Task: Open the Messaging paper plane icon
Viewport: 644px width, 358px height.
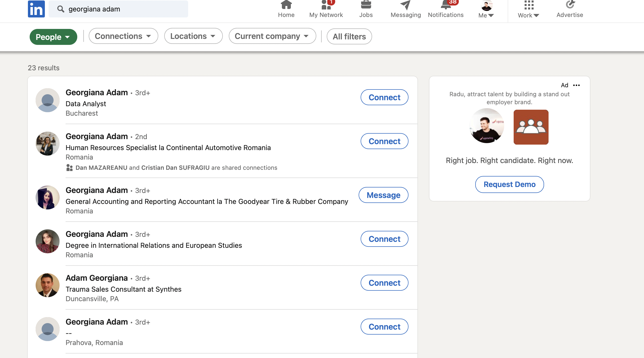Action: 405,5
